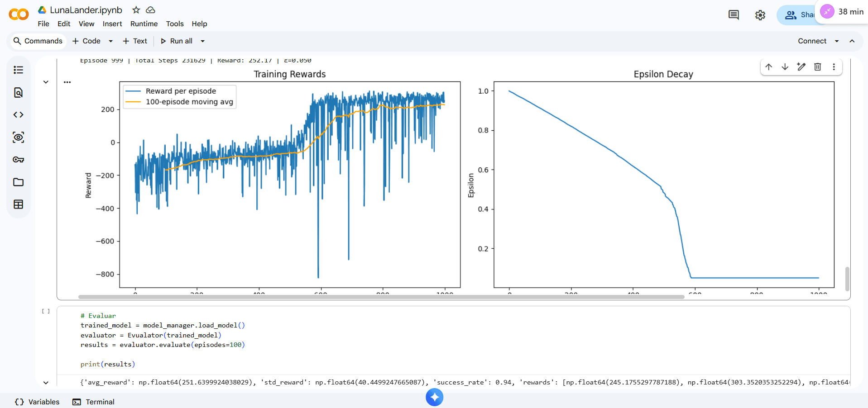Open the Files folder panel
The width and height of the screenshot is (868, 408).
18,182
